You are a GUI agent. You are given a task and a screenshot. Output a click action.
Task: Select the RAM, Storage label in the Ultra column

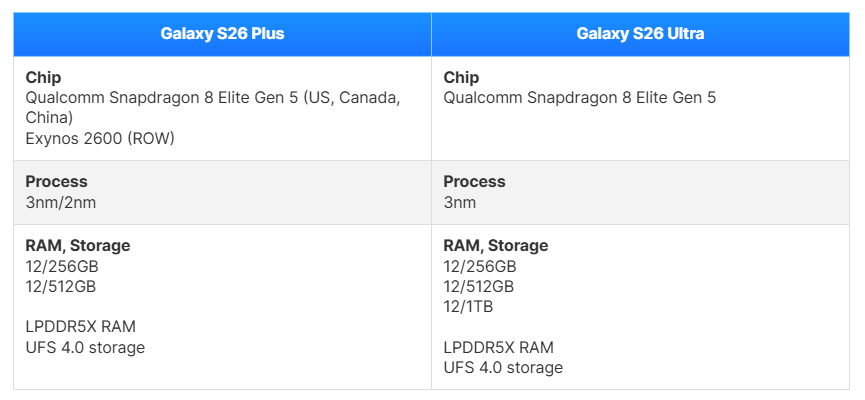click(496, 246)
